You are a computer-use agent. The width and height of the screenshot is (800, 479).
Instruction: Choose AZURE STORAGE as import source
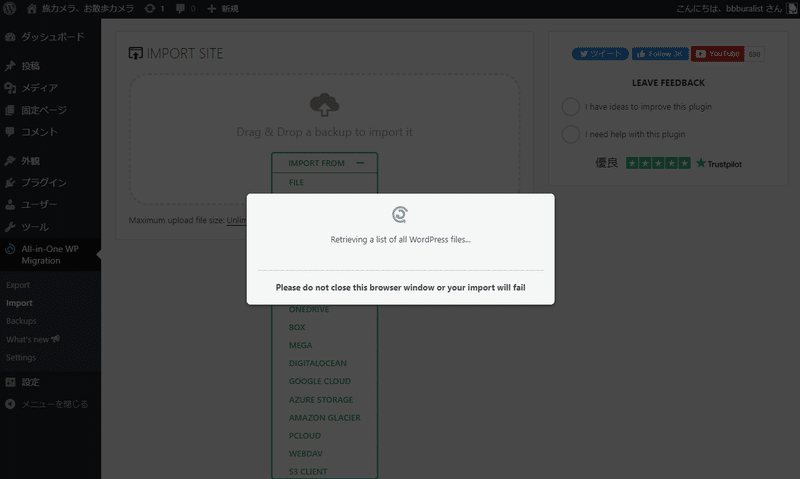321,399
